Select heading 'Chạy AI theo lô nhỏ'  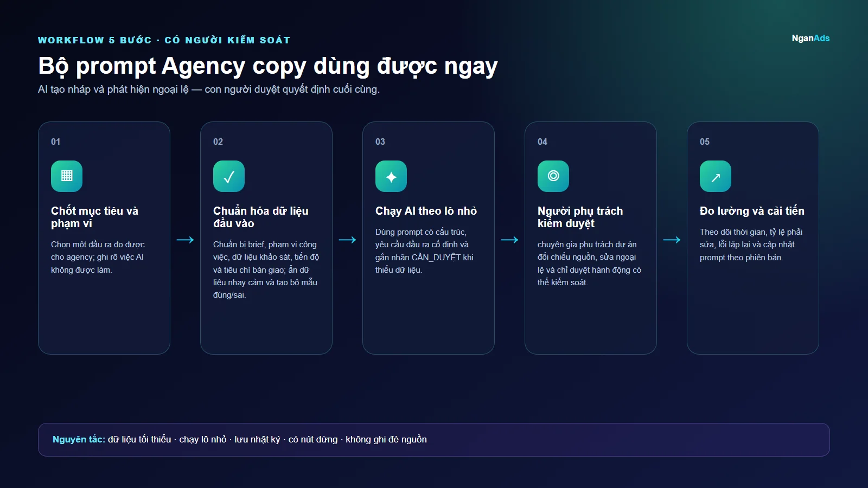point(426,211)
